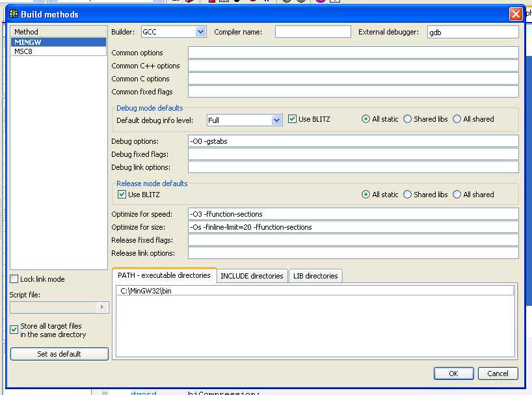
Task: Select Shared libs radio in Debug mode defaults
Action: (x=408, y=119)
